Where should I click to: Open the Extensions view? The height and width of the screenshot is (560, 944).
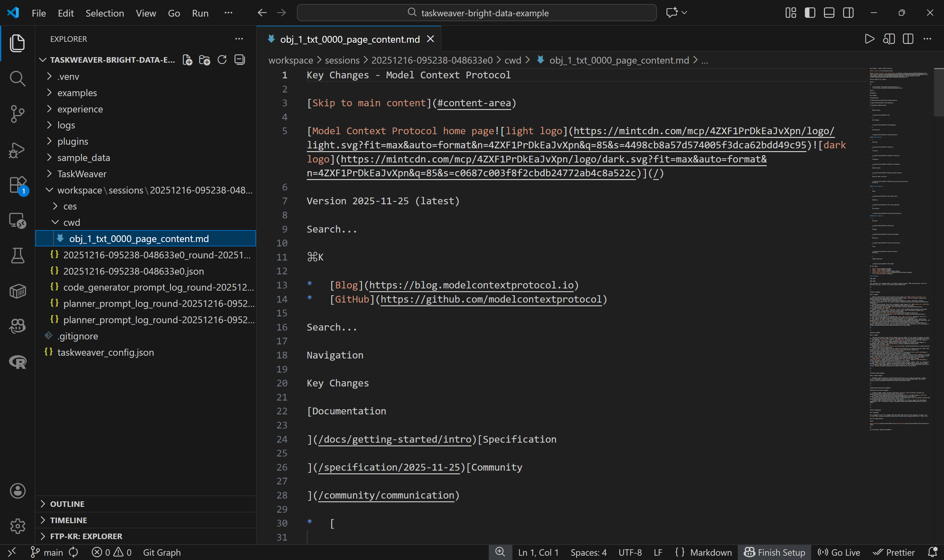(x=18, y=185)
